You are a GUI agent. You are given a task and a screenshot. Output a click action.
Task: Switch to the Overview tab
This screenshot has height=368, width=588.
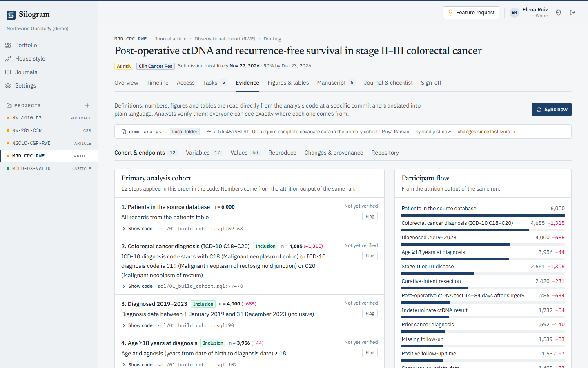(126, 83)
